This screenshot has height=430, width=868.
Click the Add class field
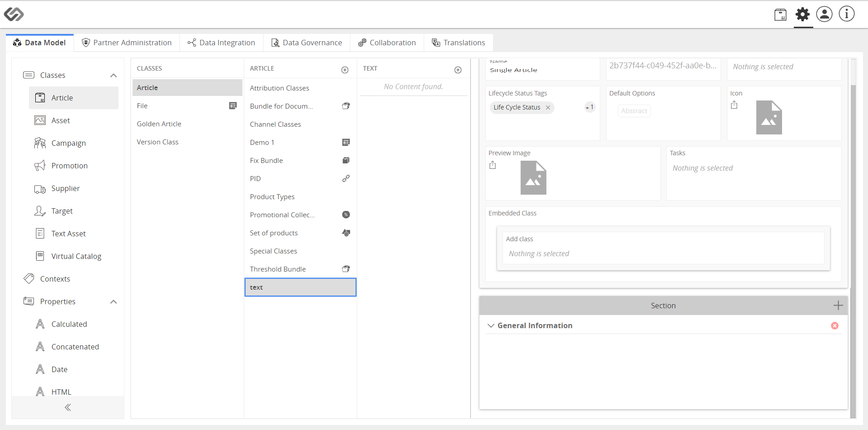tap(663, 248)
